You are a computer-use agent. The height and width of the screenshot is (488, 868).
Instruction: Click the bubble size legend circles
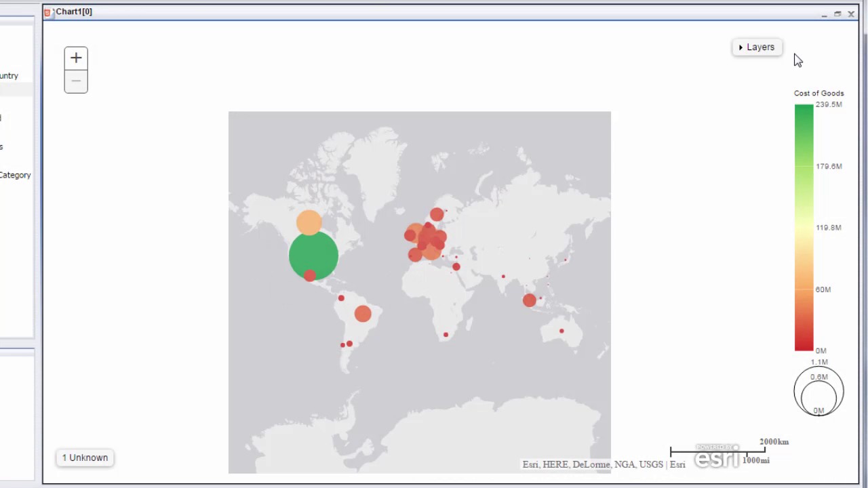click(818, 391)
